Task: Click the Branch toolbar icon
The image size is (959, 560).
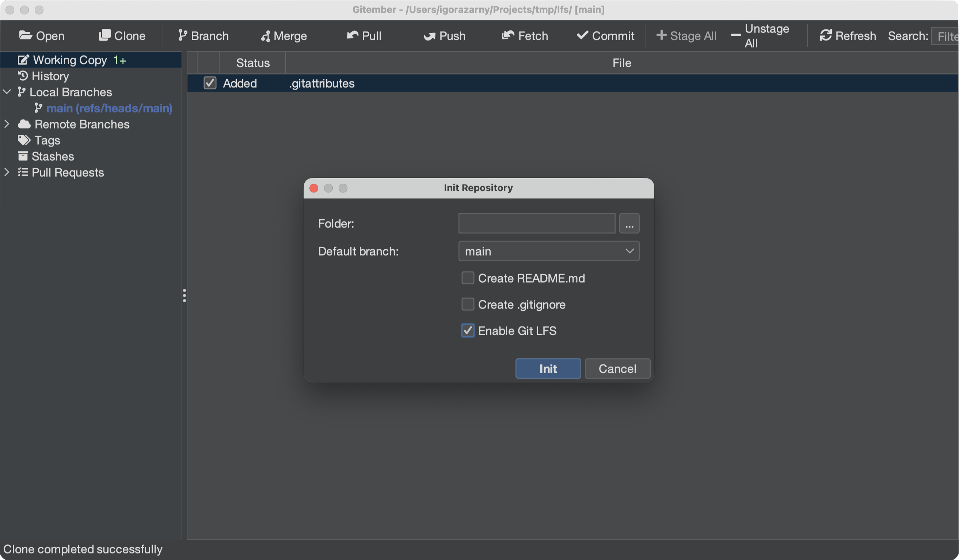Action: tap(183, 35)
